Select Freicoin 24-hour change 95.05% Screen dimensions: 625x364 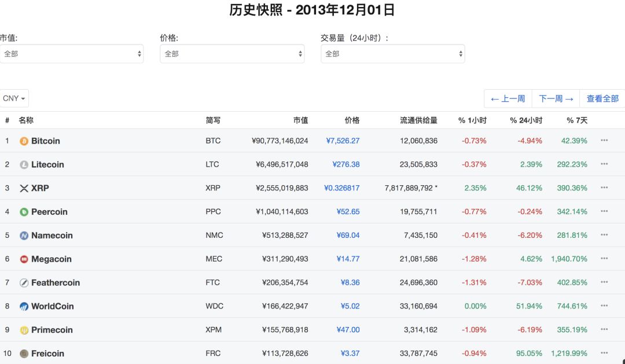[529, 353]
